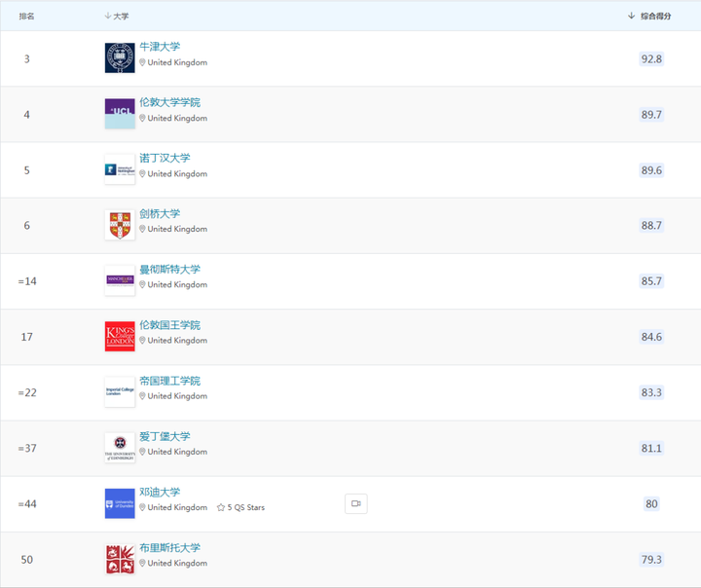Open the University of Bristol logo

pos(120,559)
